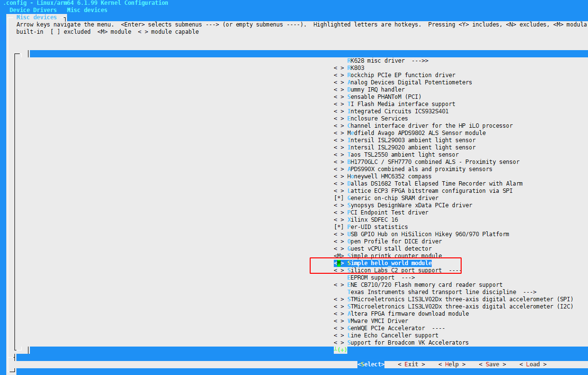The height and width of the screenshot is (375, 588).
Task: Select Medfield Avago APDS9802 ALS Sensor module
Action: (417, 133)
